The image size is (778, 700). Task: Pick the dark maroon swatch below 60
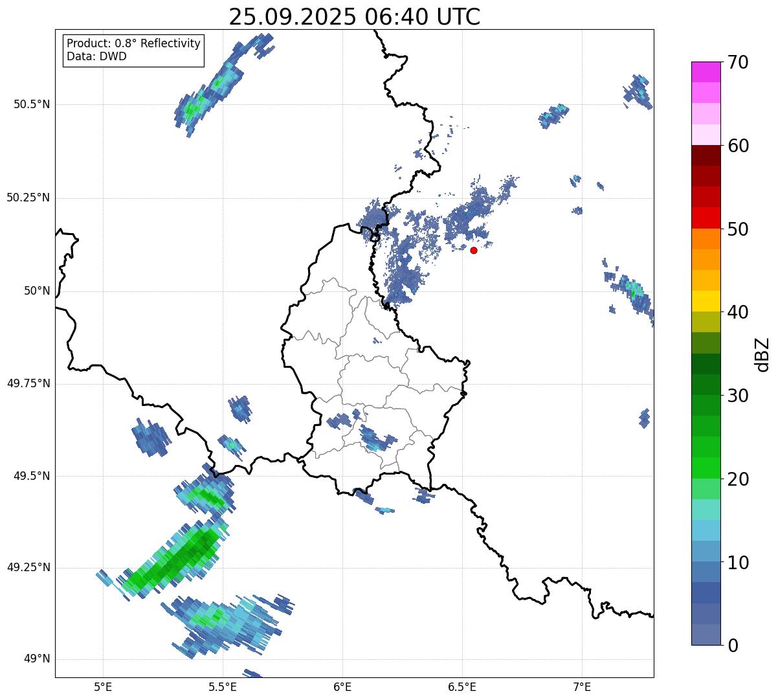pyautogui.click(x=706, y=155)
